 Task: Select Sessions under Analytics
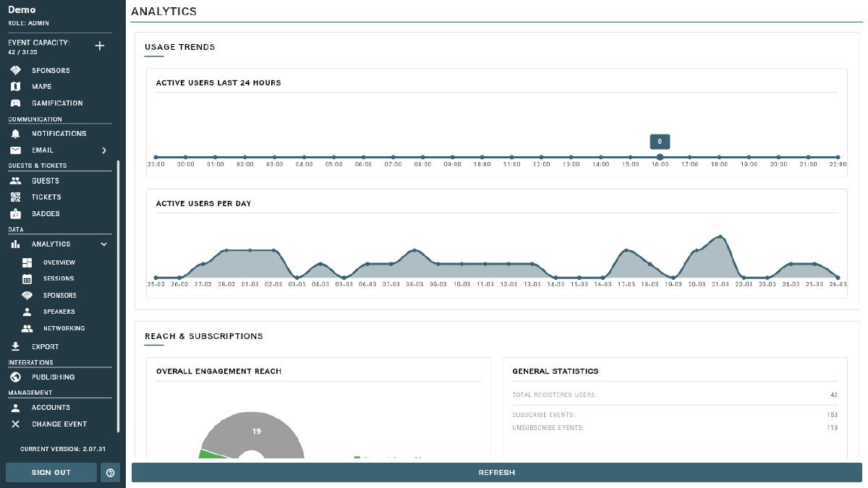click(58, 278)
